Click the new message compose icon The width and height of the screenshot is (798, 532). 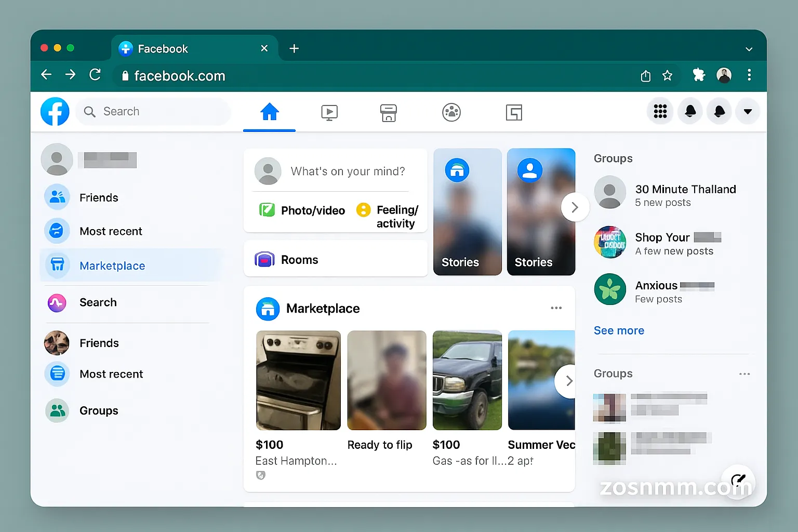point(738,481)
